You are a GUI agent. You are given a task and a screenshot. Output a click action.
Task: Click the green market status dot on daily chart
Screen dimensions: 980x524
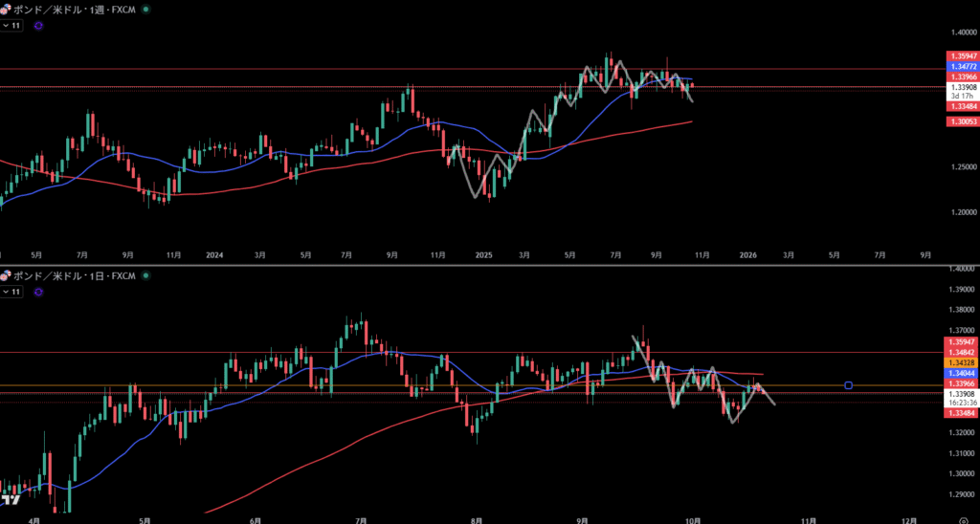145,275
